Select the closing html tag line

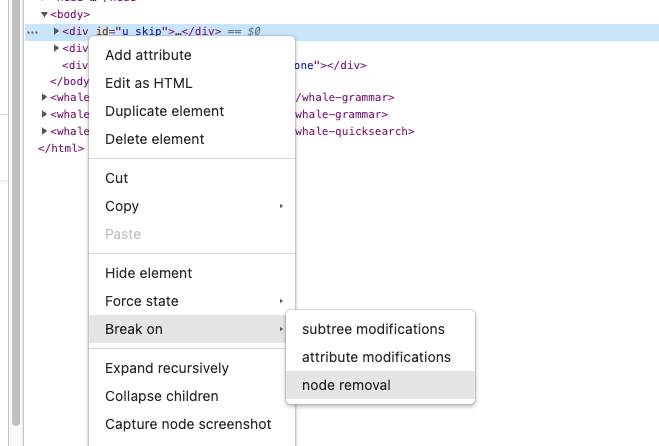point(60,148)
